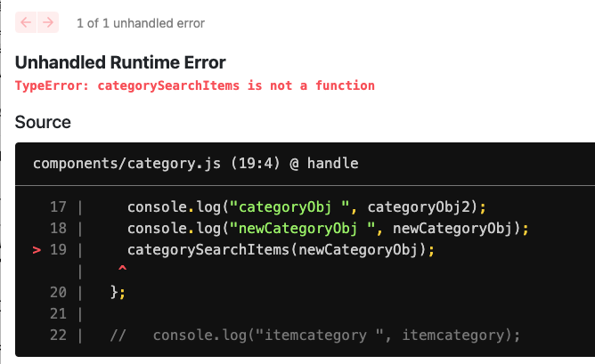Click line number 22 in the code frame
Viewport: 595px width, 364px height.
point(59,336)
